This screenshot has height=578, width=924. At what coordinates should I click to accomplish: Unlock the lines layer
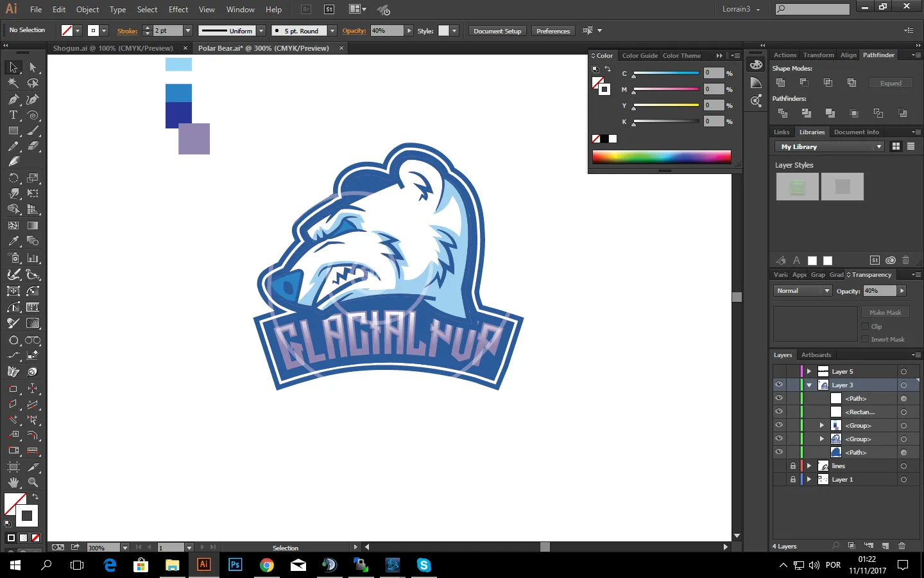pos(793,466)
